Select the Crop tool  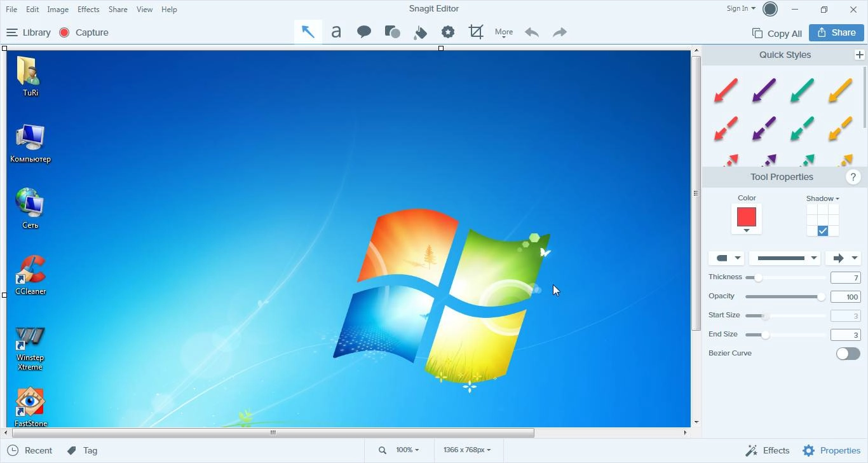[476, 32]
